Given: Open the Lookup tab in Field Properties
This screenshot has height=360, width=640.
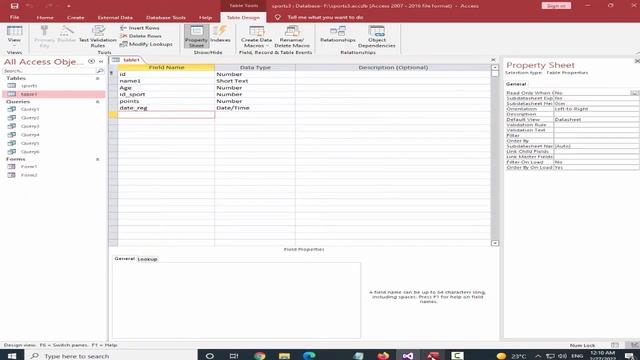Looking at the screenshot, I should [x=147, y=259].
